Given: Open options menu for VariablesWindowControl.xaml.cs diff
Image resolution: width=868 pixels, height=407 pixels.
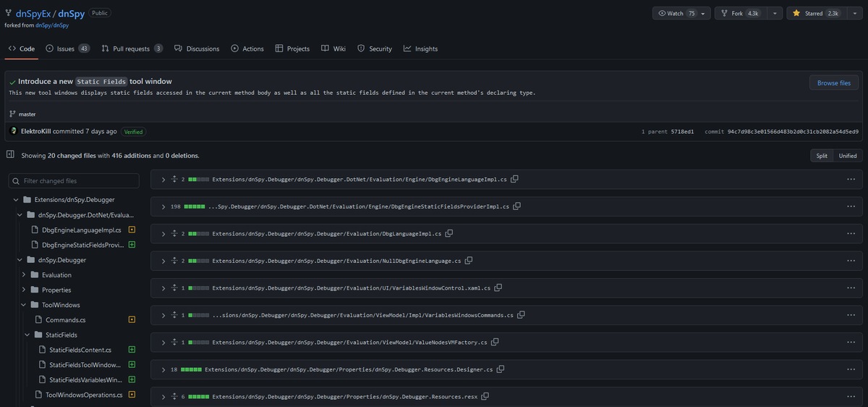Looking at the screenshot, I should [x=851, y=288].
